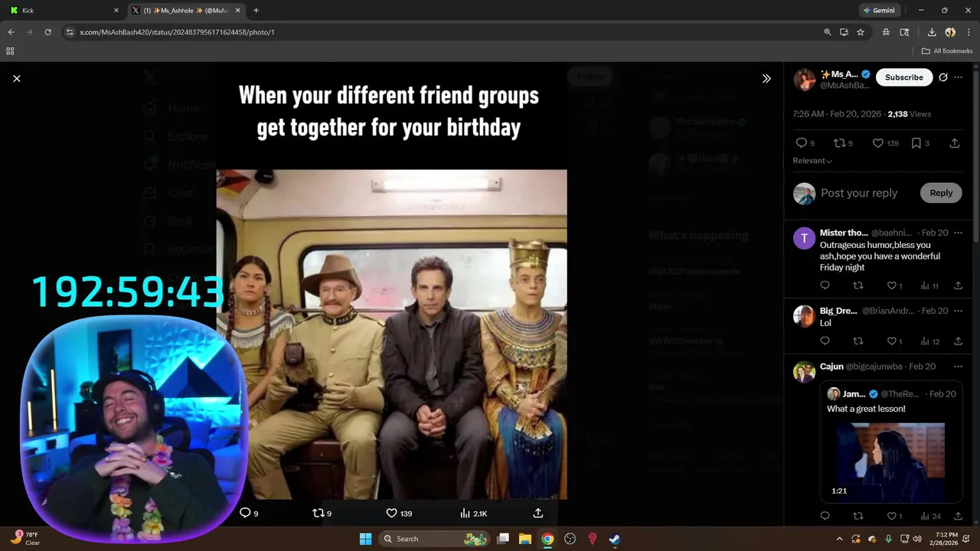Collapse the reply sidebar with double-chevron icon
Viewport: 980px width, 551px height.
click(x=766, y=78)
